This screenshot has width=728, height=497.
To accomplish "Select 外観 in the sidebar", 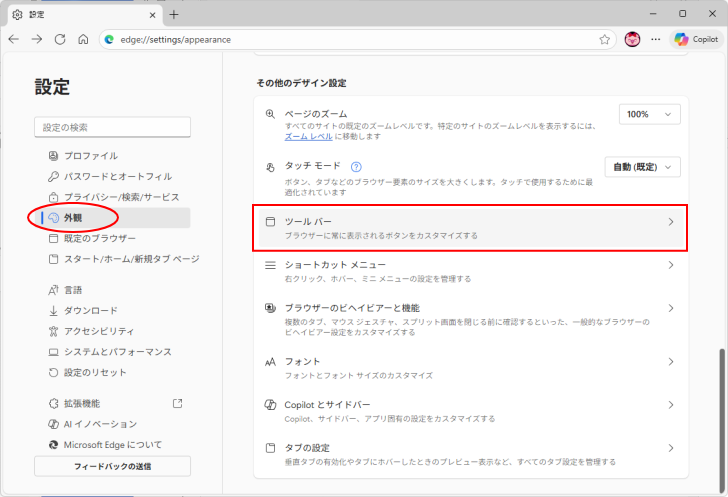I will (112, 218).
